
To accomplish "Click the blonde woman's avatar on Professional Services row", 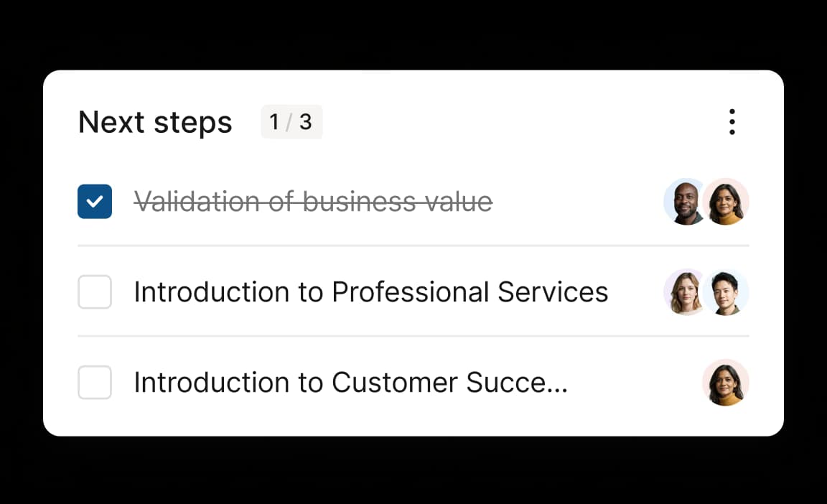I will (x=685, y=292).
